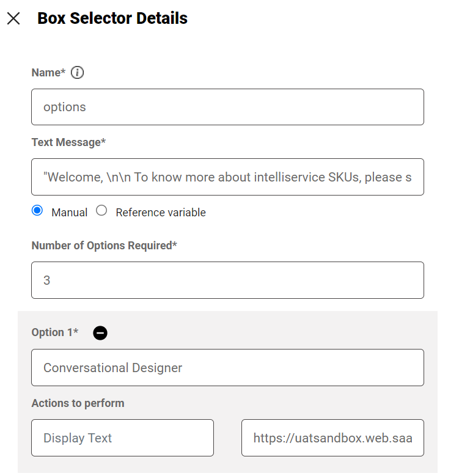The width and height of the screenshot is (470, 476).
Task: Select the Manual radio button circle
Action: [x=37, y=211]
